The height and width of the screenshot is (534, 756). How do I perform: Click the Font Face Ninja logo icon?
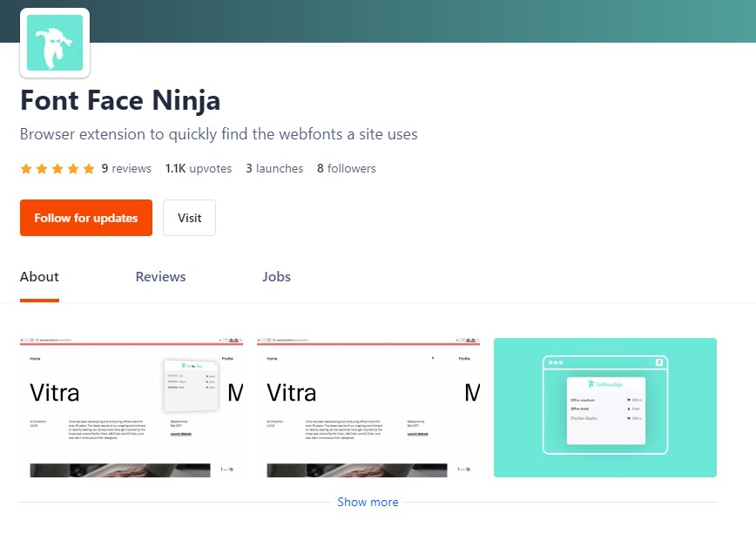tap(55, 43)
